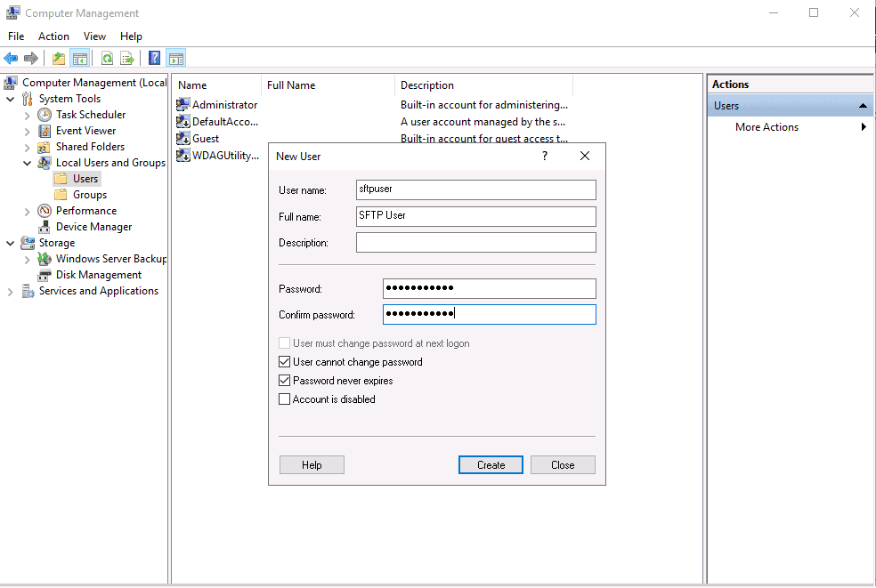Viewport: 876px width, 588px height.
Task: Expand the Task Scheduler node
Action: pyautogui.click(x=27, y=116)
